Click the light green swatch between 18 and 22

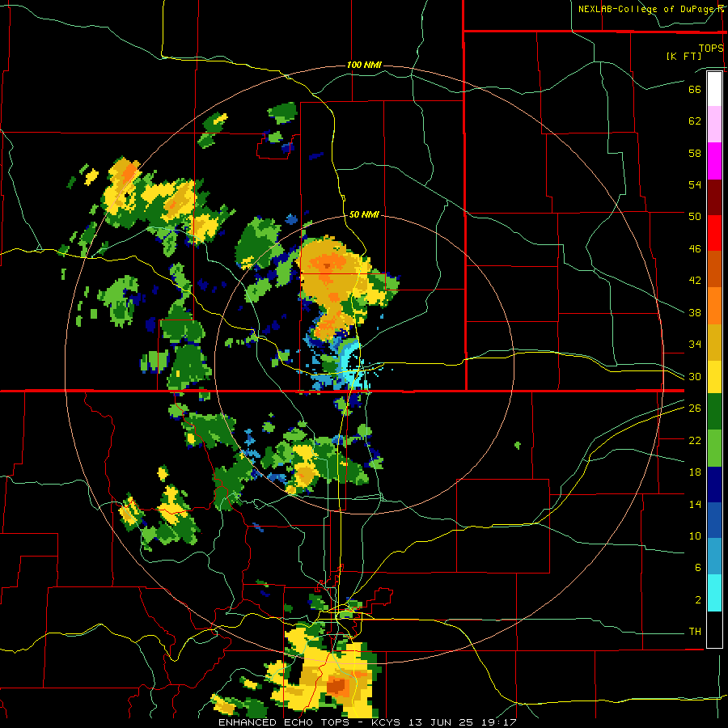click(x=714, y=448)
